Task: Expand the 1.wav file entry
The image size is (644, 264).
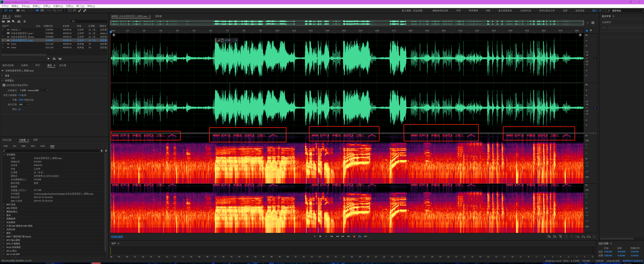Action: [3, 44]
